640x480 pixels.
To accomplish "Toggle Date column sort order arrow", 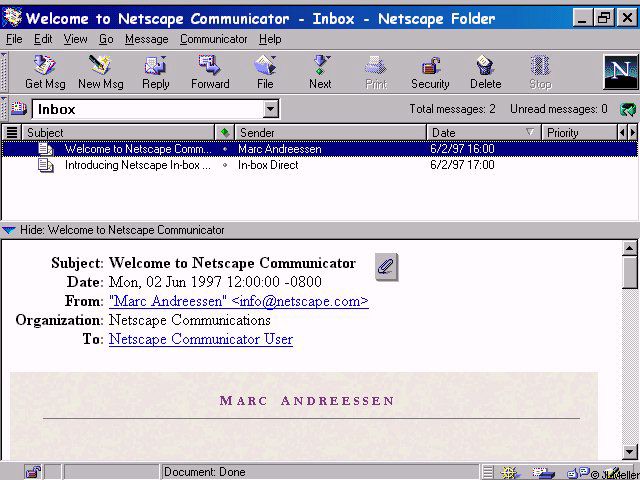I will click(530, 132).
